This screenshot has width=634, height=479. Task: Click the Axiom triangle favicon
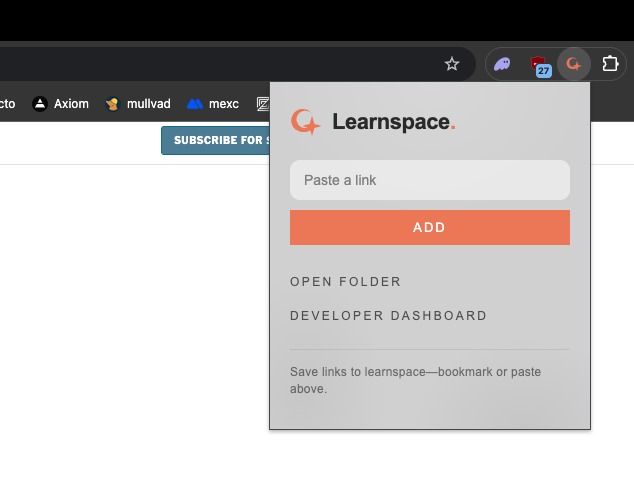coord(40,104)
